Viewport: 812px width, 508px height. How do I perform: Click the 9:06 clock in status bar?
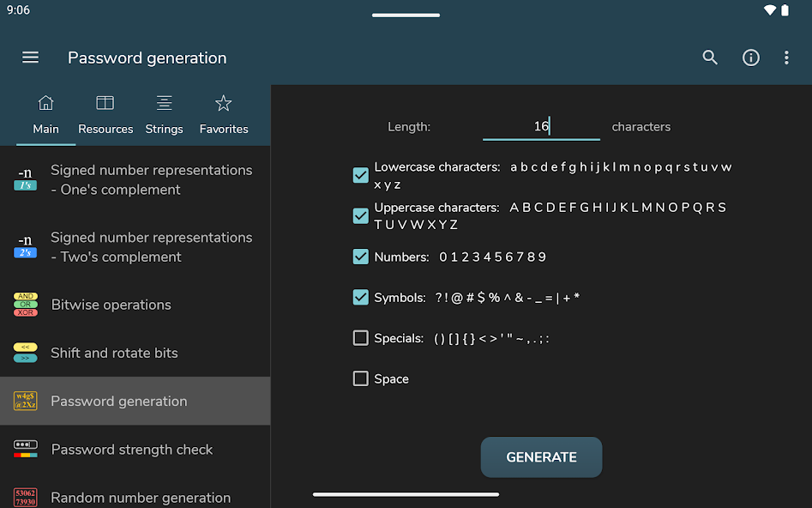[18, 9]
